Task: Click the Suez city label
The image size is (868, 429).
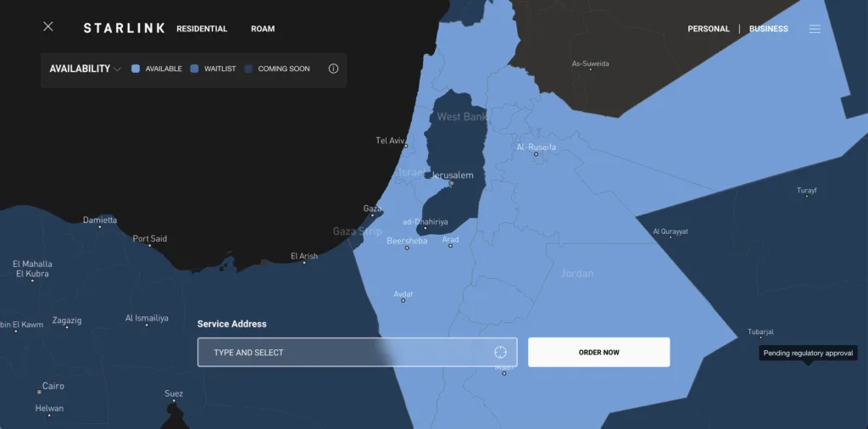Action: click(x=174, y=393)
